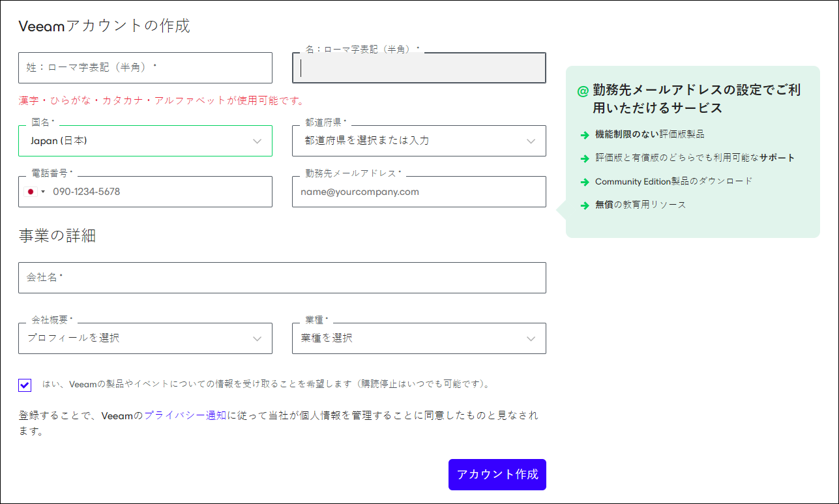The image size is (839, 504).
Task: Open the プライバシー通知 privacy notice link
Action: (185, 415)
